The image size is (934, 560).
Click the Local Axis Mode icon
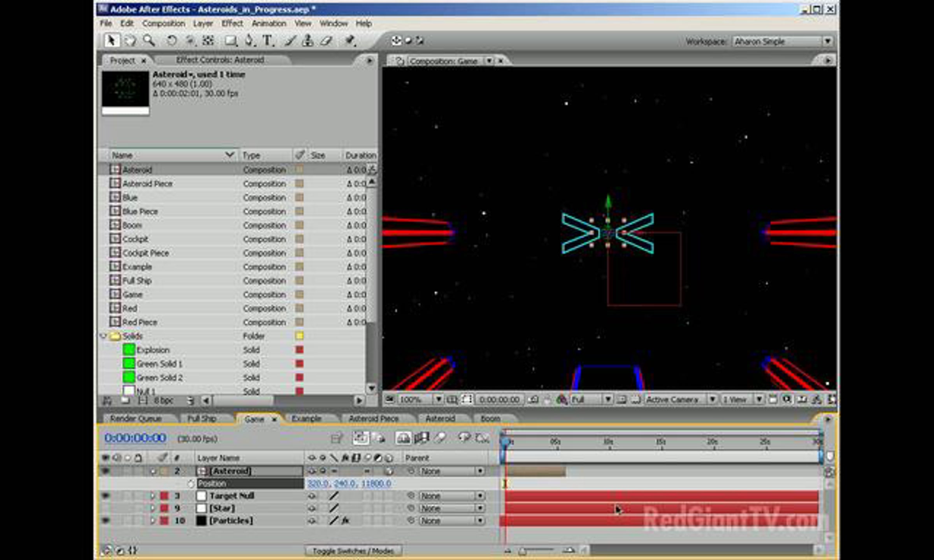click(396, 40)
